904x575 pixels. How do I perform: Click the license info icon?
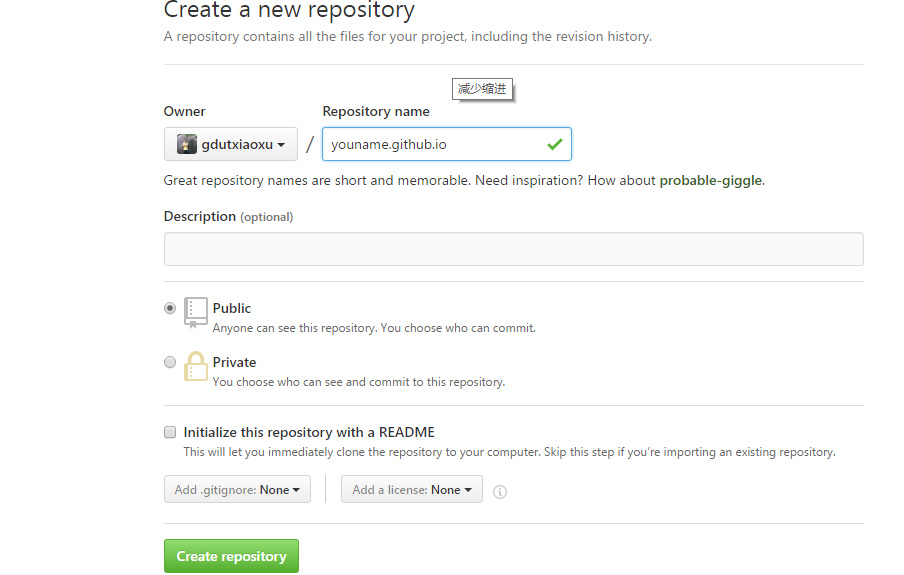(500, 492)
